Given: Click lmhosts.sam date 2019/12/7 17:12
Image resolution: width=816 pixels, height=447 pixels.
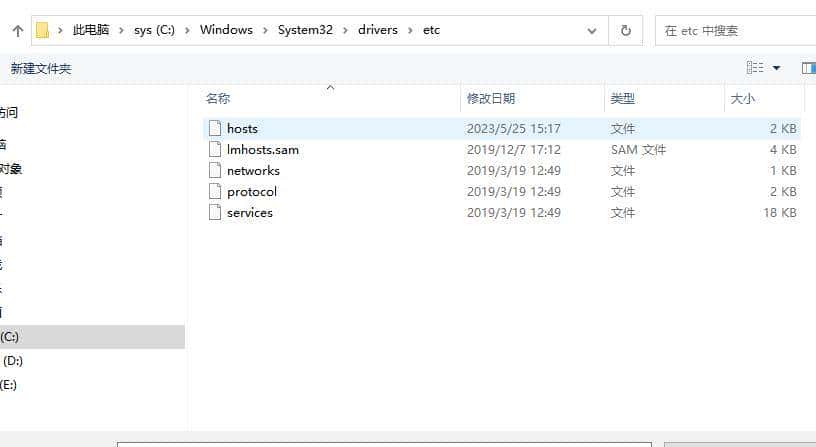Looking at the screenshot, I should [x=514, y=150].
